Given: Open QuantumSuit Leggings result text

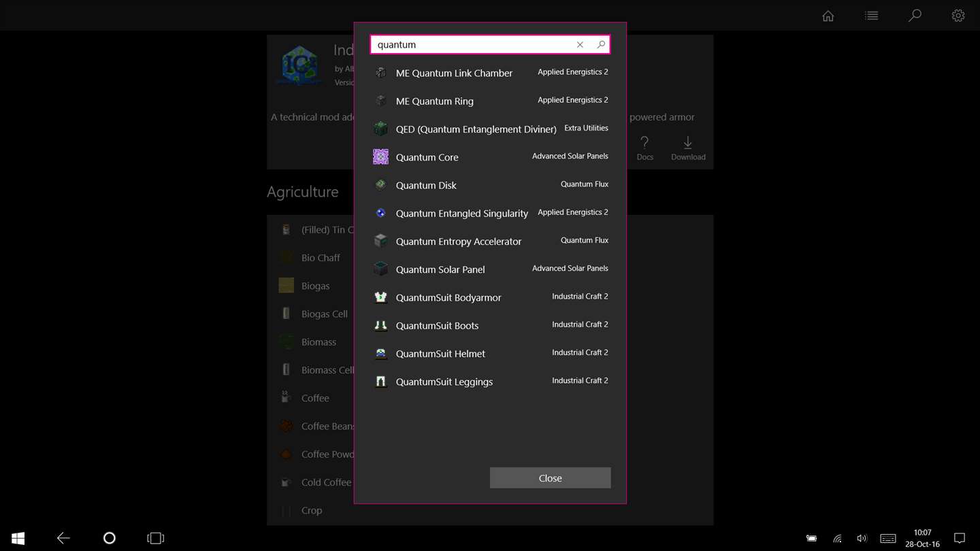Looking at the screenshot, I should [444, 382].
